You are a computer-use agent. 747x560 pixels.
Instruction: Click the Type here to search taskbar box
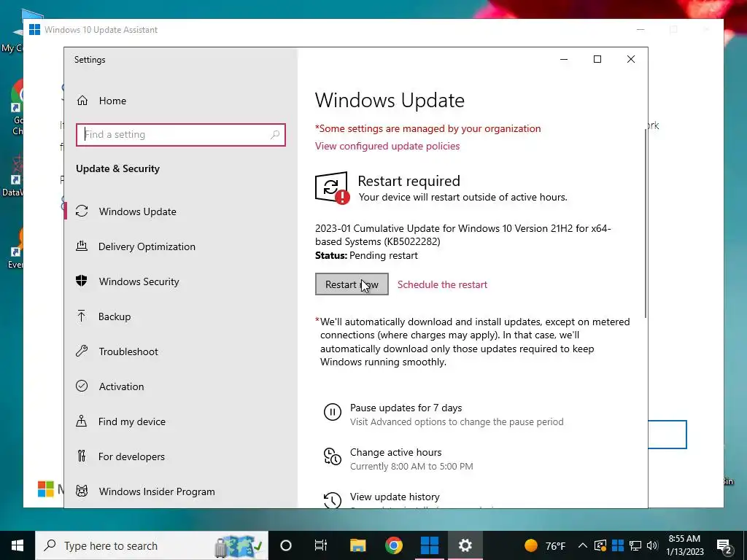click(152, 545)
